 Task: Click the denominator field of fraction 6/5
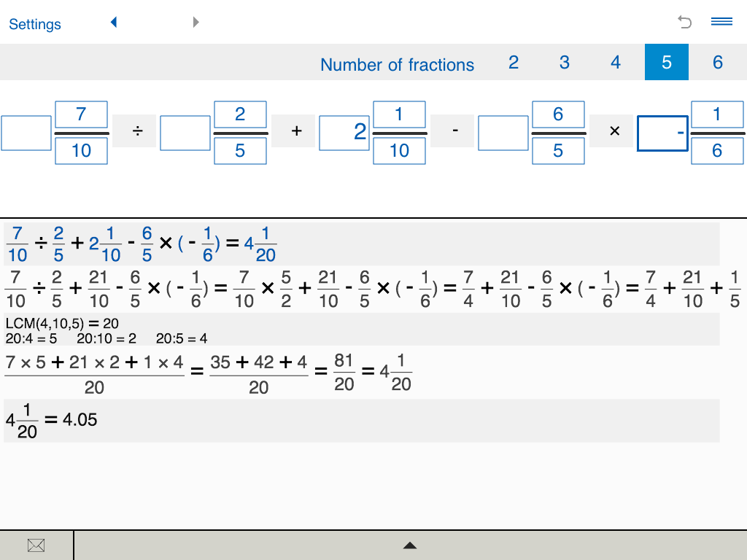pyautogui.click(x=558, y=150)
